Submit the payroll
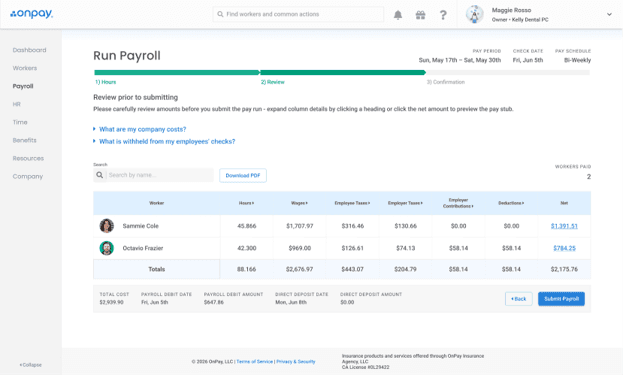This screenshot has height=375, width=623. tap(561, 299)
